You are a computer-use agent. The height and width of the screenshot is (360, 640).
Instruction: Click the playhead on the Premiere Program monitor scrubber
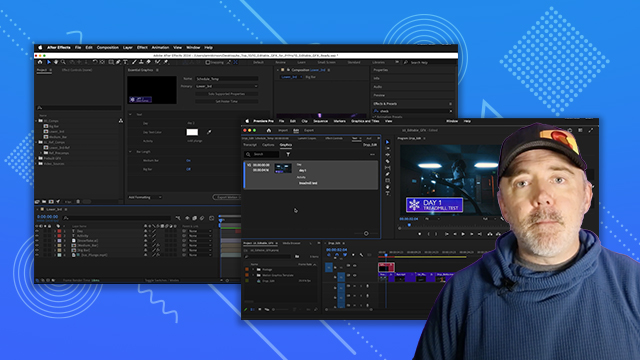click(409, 224)
